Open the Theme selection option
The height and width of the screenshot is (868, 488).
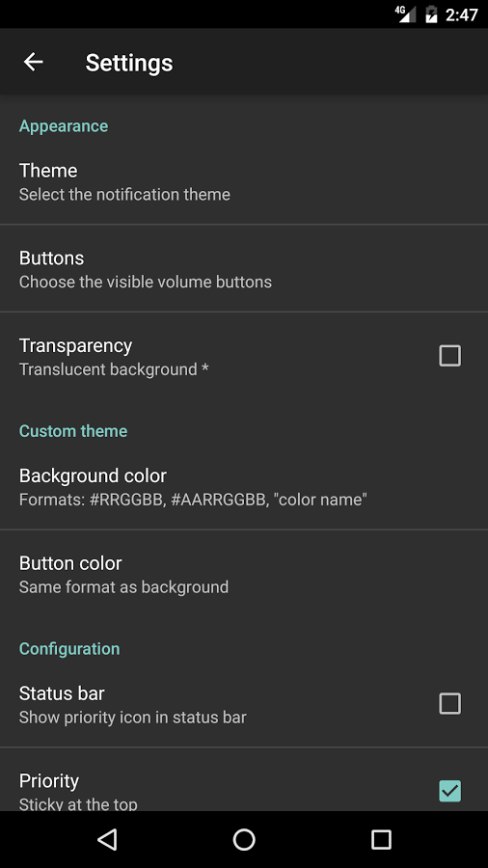[x=244, y=181]
